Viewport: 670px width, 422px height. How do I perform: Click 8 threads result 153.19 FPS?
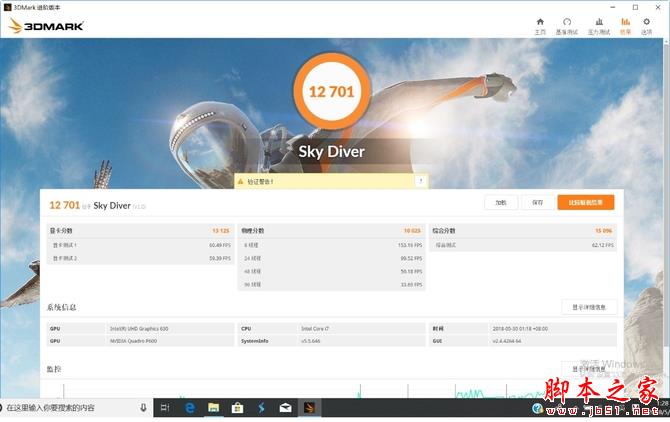(x=410, y=245)
